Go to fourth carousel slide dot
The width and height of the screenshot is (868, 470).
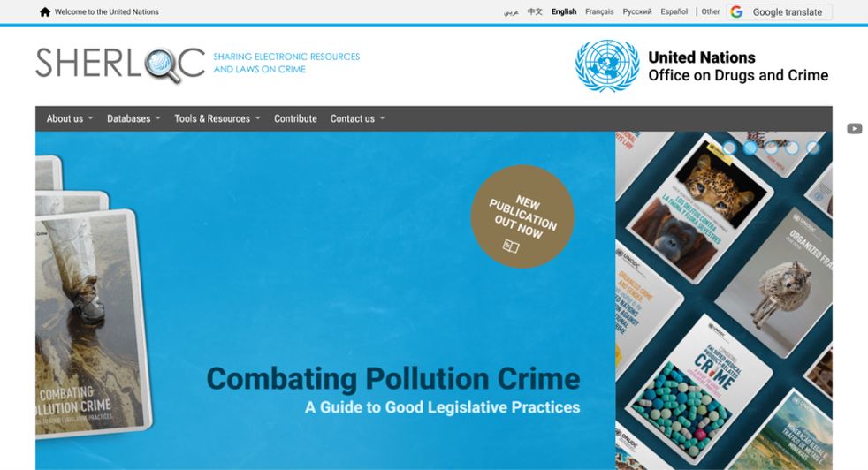coord(792,148)
